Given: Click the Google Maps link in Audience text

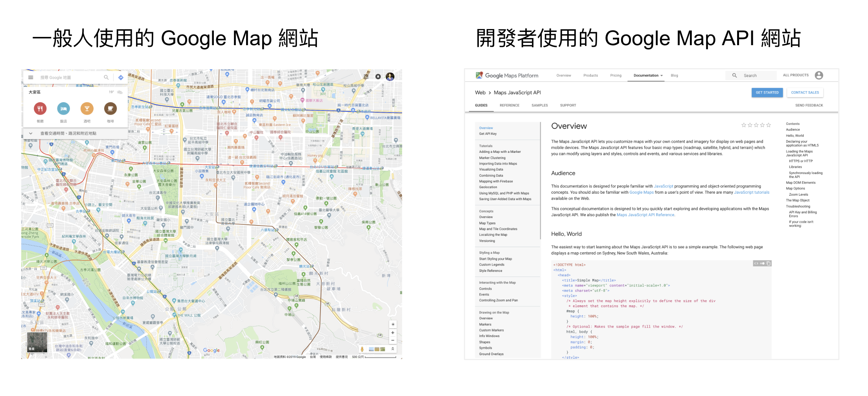Looking at the screenshot, I should (641, 192).
